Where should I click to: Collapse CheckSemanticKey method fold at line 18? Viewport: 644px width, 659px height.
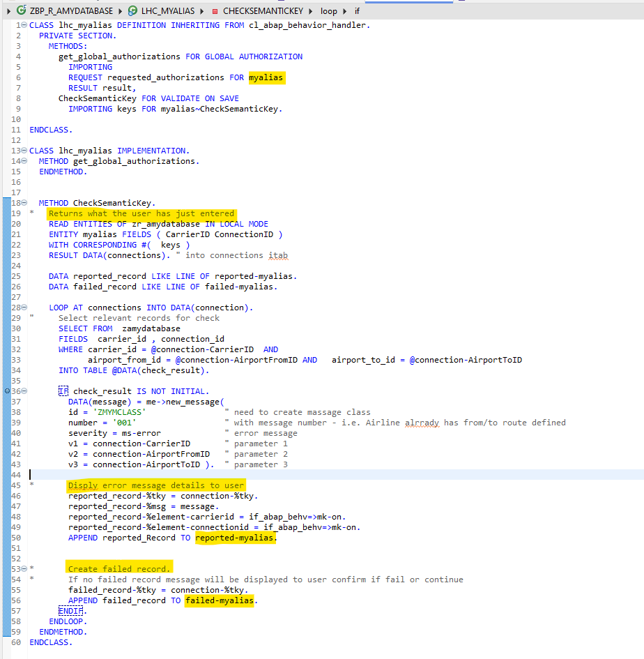tap(24, 202)
